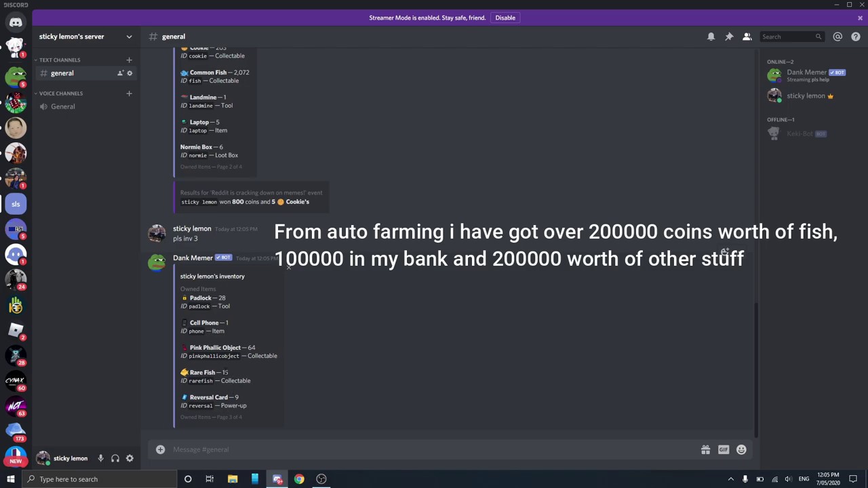Select the general text channel

pyautogui.click(x=62, y=73)
